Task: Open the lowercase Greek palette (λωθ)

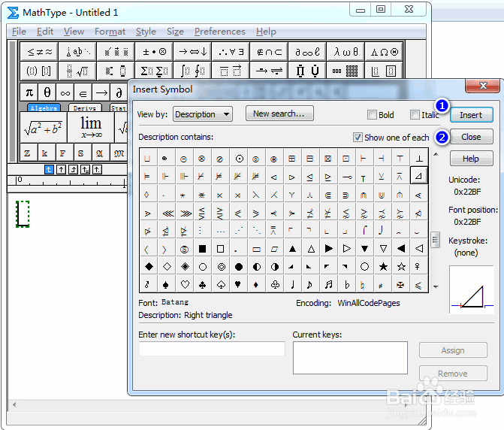Action: [346, 51]
